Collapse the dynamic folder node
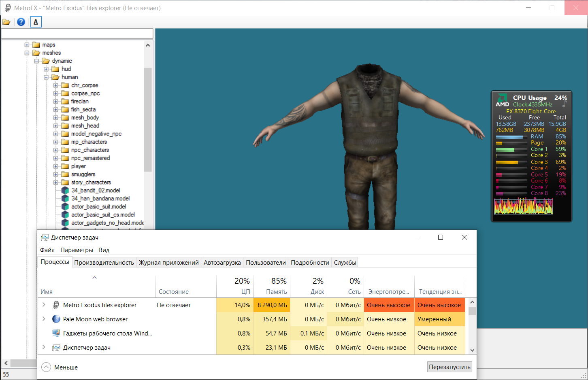Screen dimensions: 588x380 click(36, 61)
